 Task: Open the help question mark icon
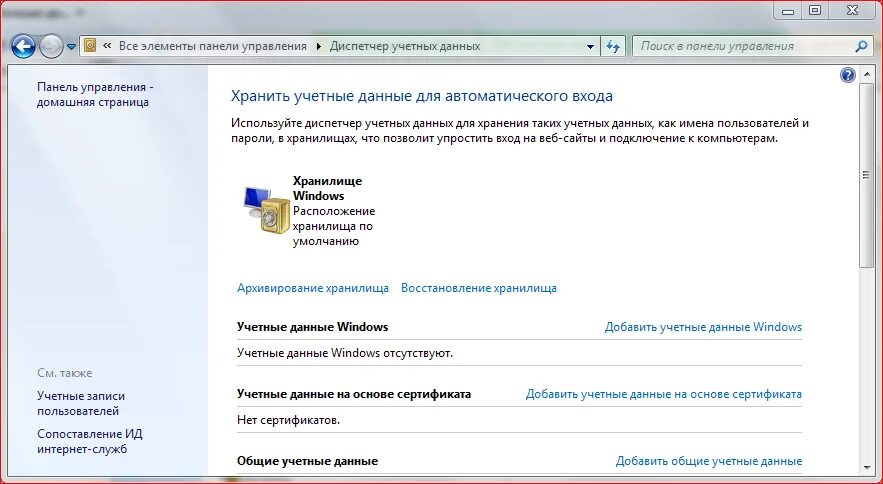(848, 75)
